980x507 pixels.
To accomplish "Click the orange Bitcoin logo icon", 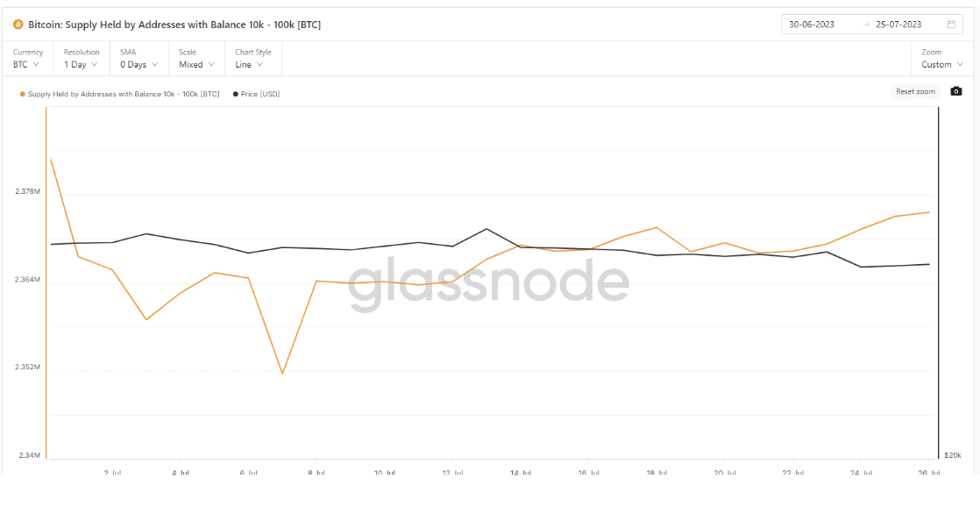I will (x=18, y=25).
